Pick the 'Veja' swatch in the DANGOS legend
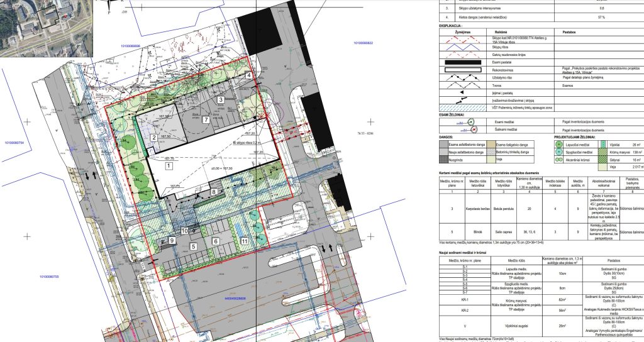The image size is (644, 342). [x=491, y=160]
